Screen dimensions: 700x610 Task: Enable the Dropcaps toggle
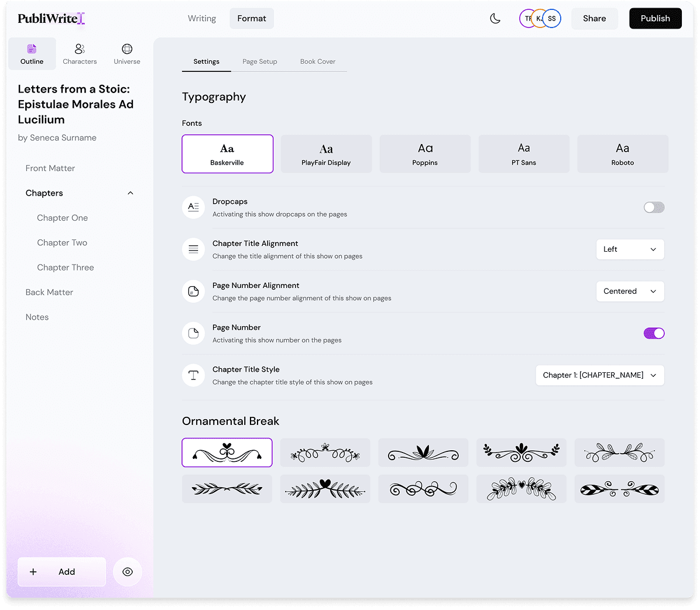[x=654, y=207]
